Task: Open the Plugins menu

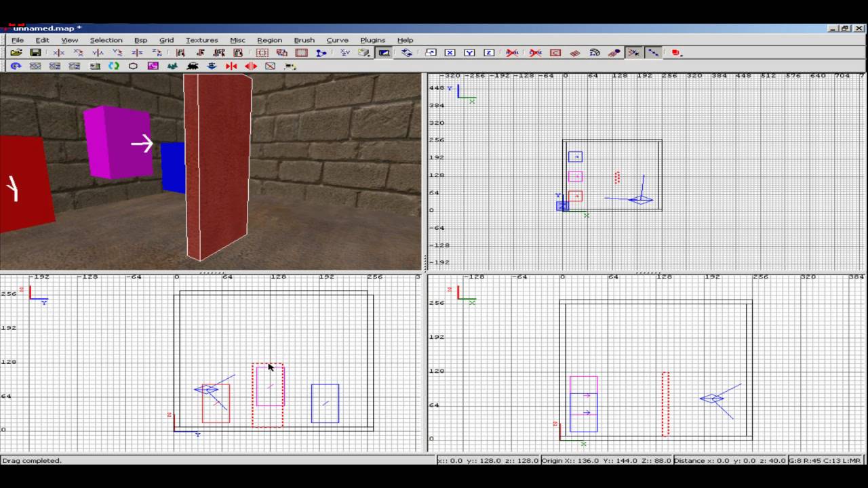Action: 373,40
